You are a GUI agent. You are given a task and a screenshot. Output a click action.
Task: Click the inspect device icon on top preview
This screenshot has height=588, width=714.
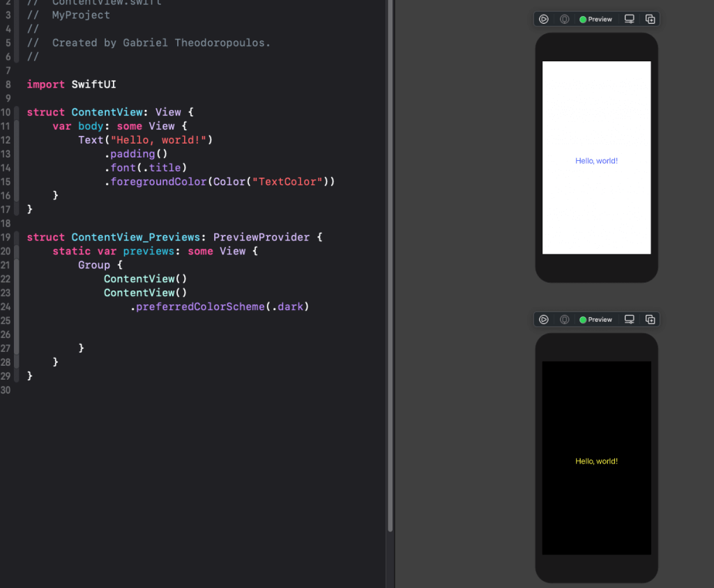pos(565,20)
